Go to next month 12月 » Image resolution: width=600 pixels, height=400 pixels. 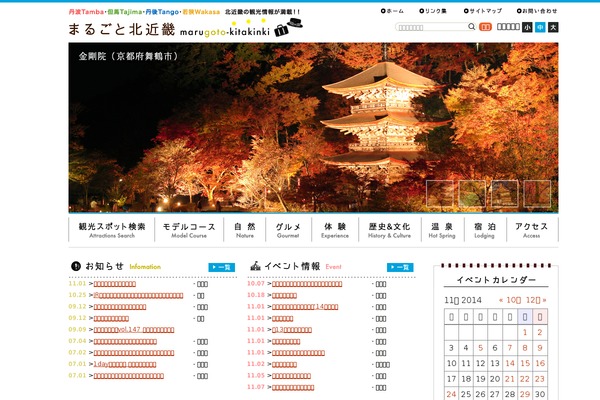pyautogui.click(x=536, y=300)
